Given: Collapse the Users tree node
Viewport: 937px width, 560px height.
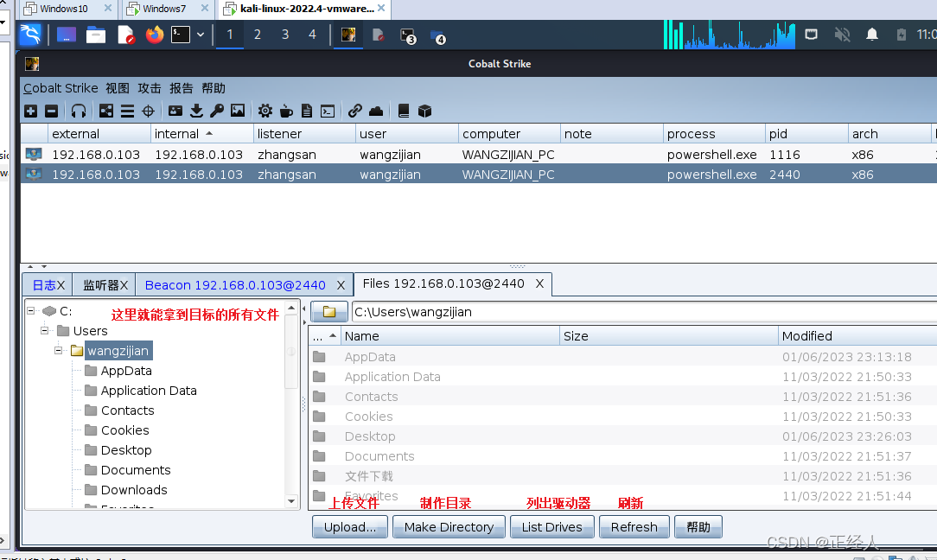Looking at the screenshot, I should [x=44, y=330].
